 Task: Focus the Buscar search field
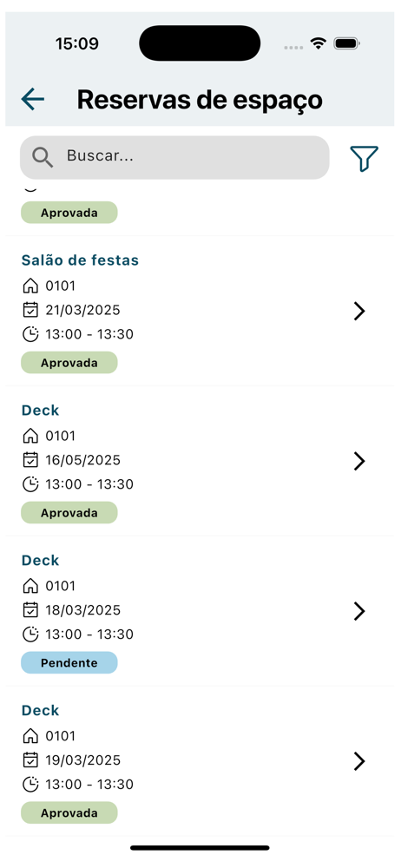tap(174, 157)
